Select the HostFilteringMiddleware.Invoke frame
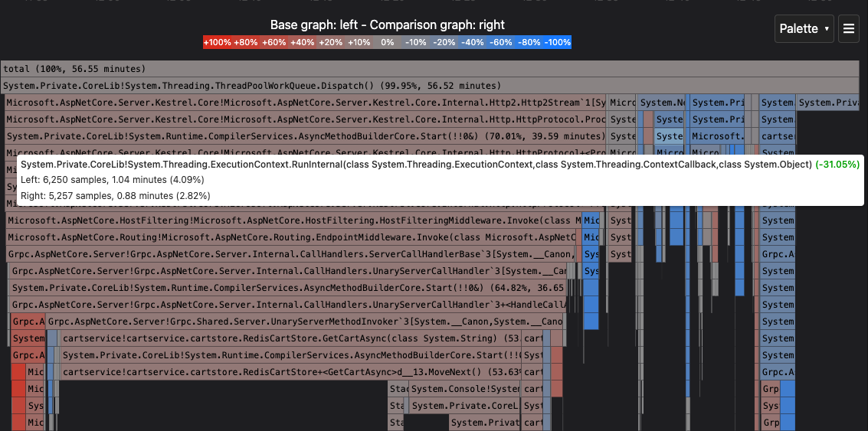 click(294, 220)
